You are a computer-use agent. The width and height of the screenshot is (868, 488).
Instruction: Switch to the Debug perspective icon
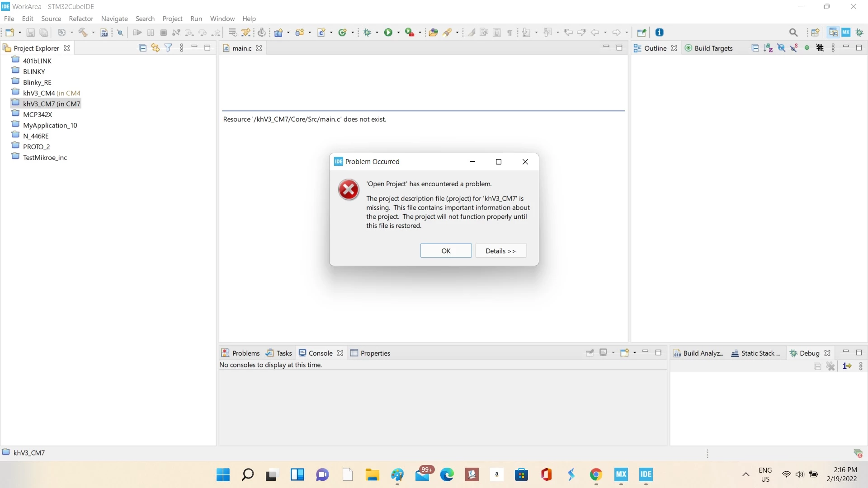pyautogui.click(x=859, y=33)
